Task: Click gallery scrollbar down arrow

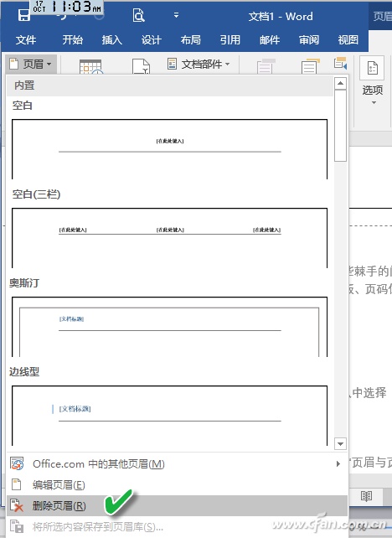Action: 340,443
